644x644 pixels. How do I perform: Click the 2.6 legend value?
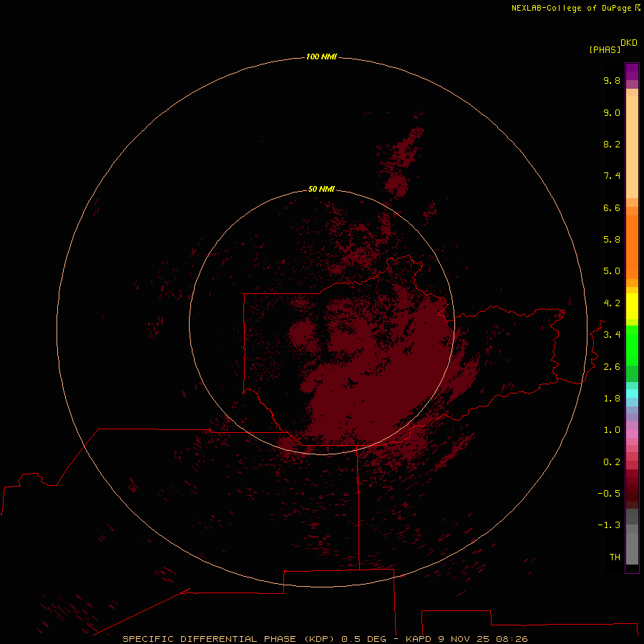point(612,367)
